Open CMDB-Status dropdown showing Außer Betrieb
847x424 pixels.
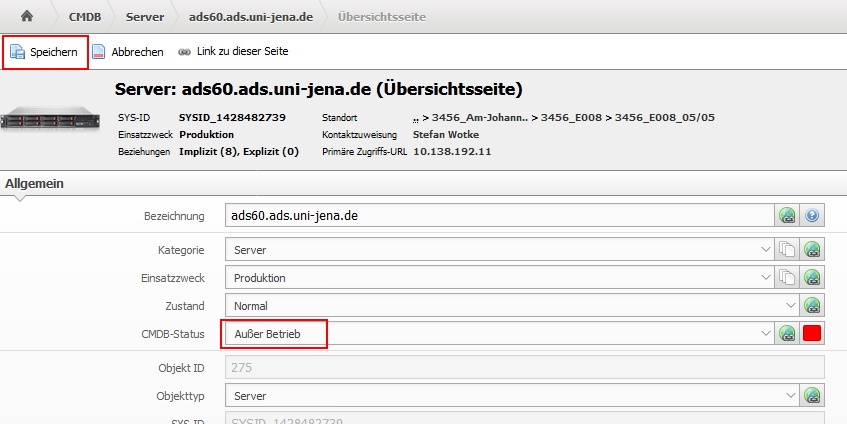(x=500, y=334)
